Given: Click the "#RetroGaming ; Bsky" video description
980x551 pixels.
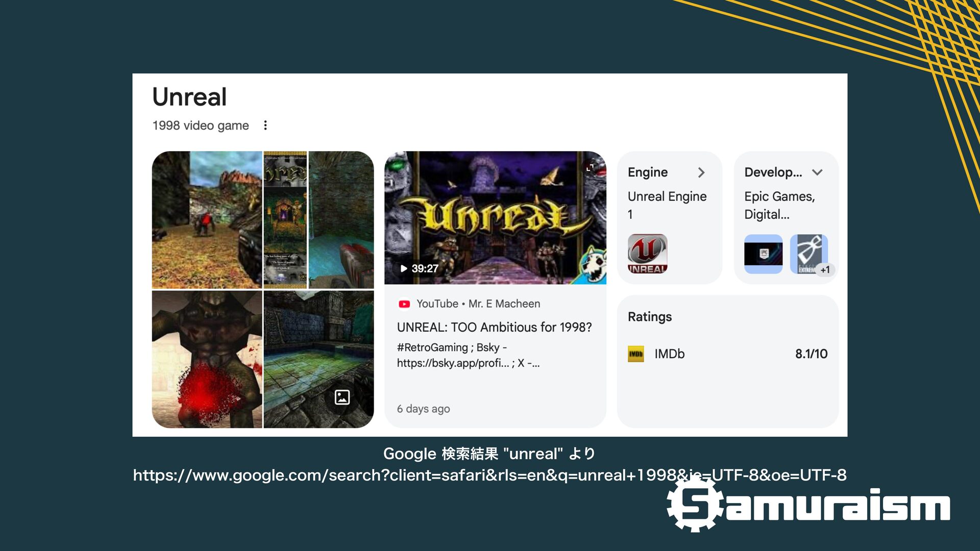Looking at the screenshot, I should (469, 355).
